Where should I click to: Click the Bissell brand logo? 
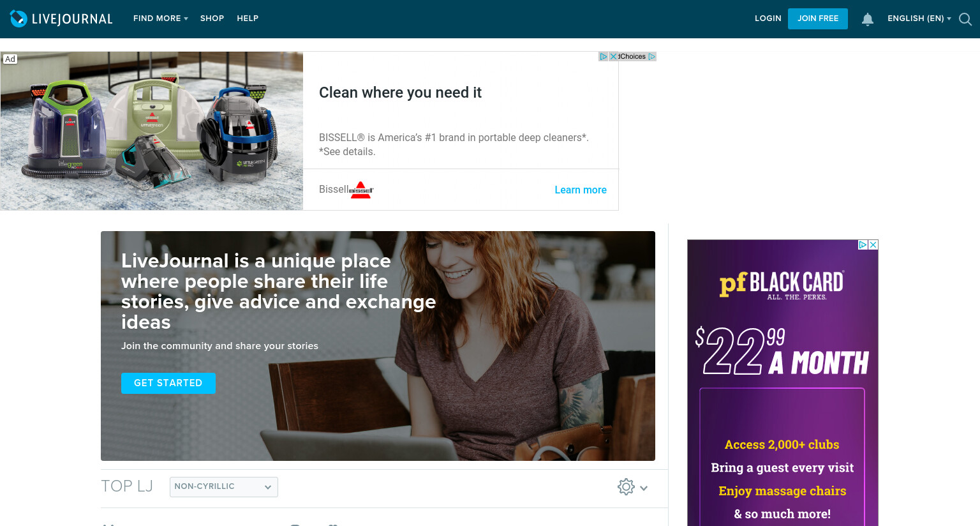click(360, 190)
